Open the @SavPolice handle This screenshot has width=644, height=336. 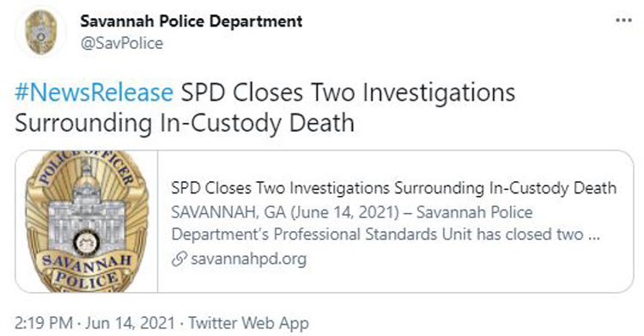[x=122, y=43]
